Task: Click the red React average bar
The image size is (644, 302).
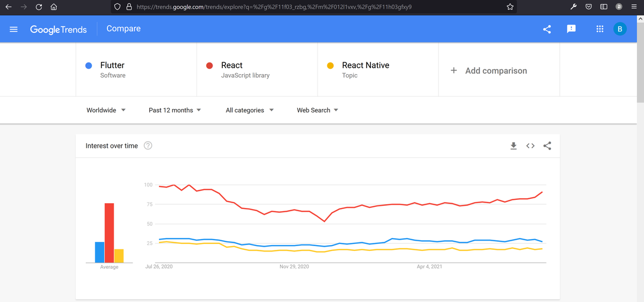Action: click(x=109, y=233)
